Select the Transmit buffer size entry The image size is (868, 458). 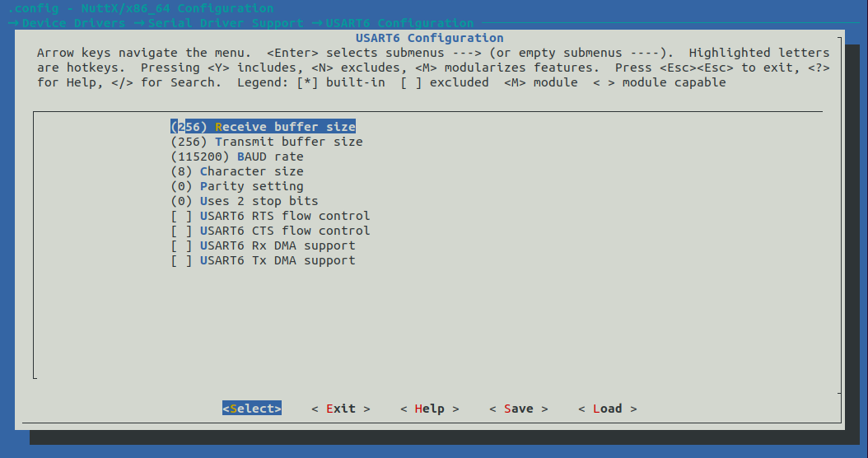click(266, 142)
